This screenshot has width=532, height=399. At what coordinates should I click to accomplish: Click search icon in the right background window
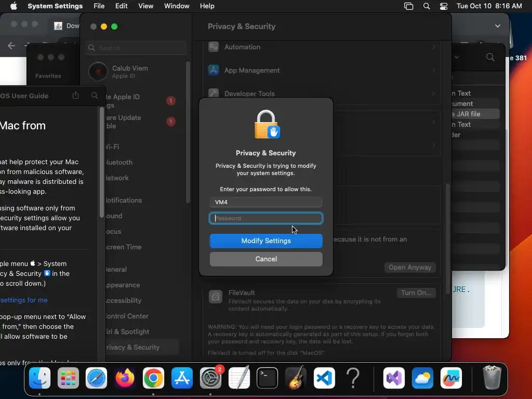tap(490, 57)
